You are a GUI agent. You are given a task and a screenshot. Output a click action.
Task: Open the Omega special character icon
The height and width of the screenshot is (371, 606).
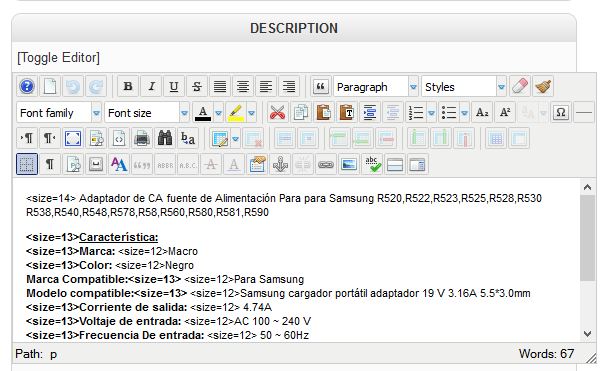coord(560,113)
